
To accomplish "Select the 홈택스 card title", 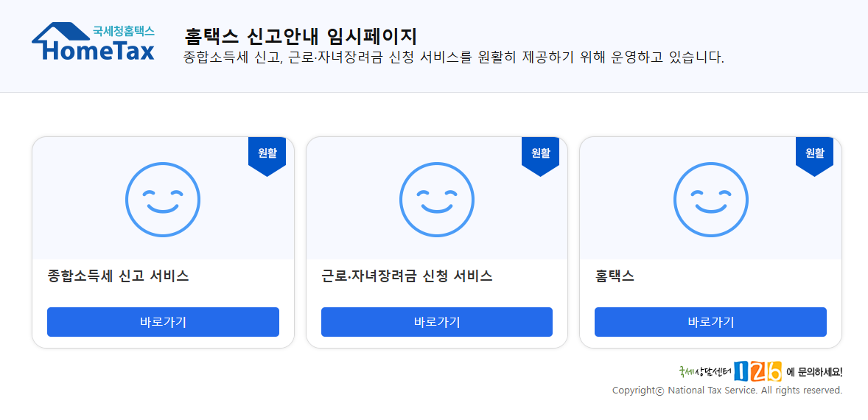I will [x=615, y=276].
